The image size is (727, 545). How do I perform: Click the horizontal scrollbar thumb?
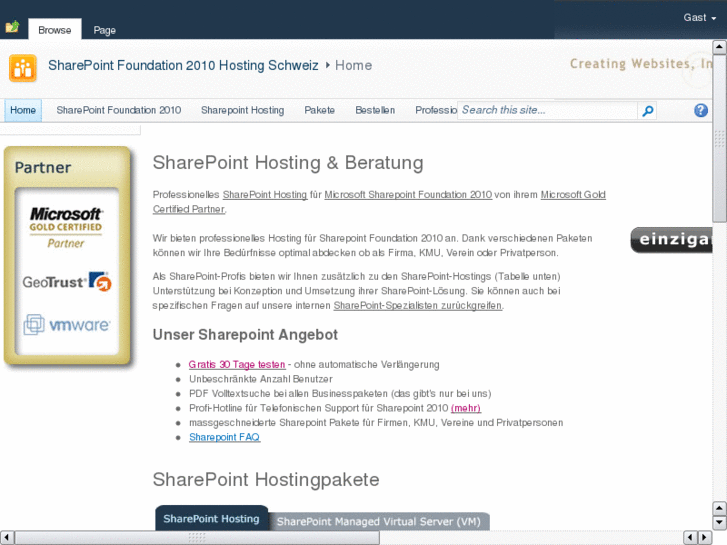(x=197, y=537)
